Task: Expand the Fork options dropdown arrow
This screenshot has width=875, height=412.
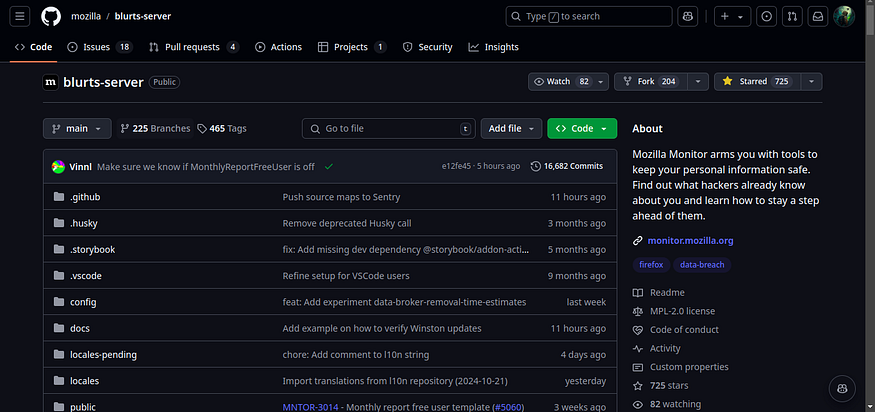Action: [x=698, y=82]
